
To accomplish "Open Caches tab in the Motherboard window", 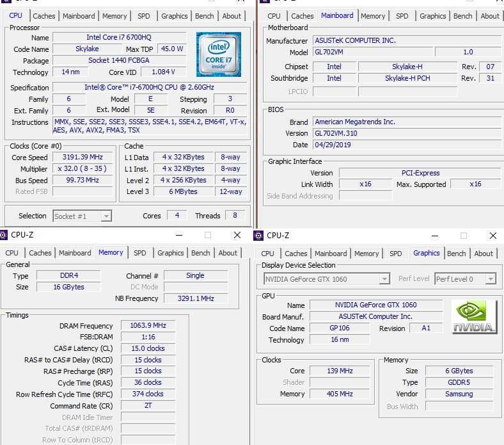I will click(x=303, y=16).
